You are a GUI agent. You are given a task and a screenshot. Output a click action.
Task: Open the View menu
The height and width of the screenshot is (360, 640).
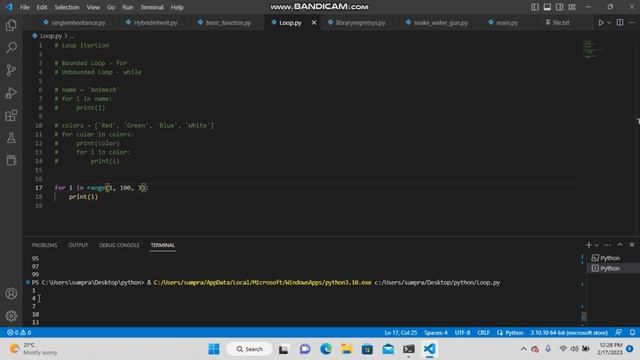[x=93, y=7]
